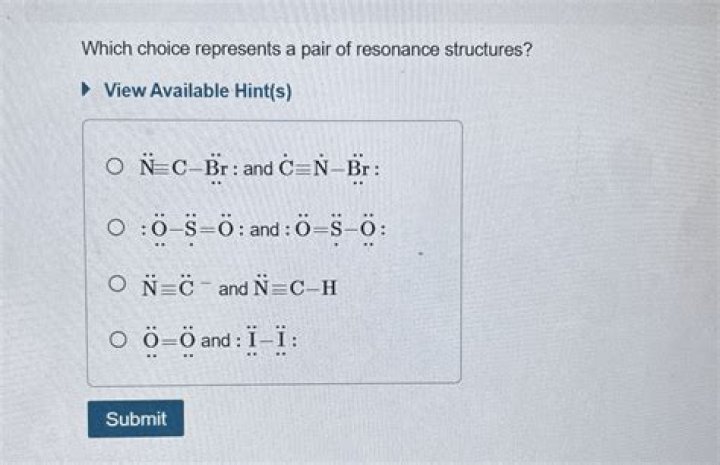Viewport: 720px width, 465px height.
Task: Click the resonance structures question text
Action: [306, 49]
